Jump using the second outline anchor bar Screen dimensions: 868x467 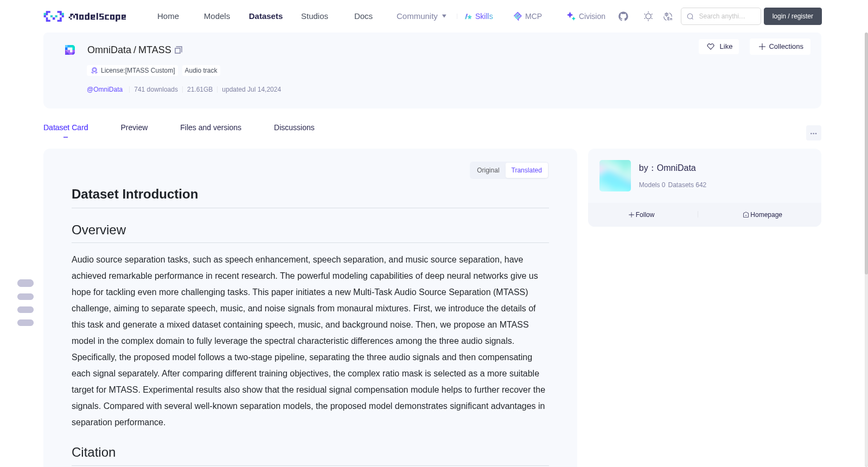(x=25, y=297)
